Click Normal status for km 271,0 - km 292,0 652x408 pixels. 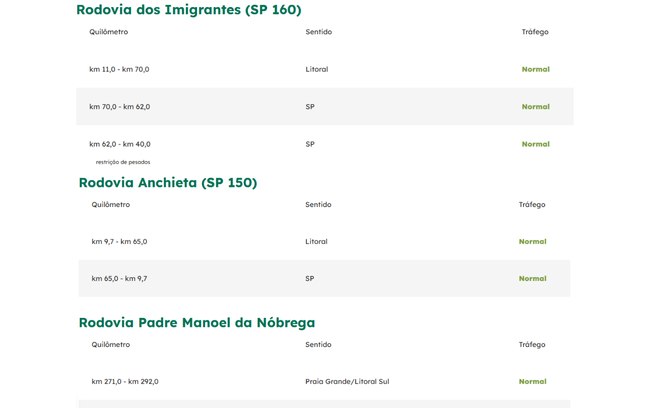(x=532, y=381)
